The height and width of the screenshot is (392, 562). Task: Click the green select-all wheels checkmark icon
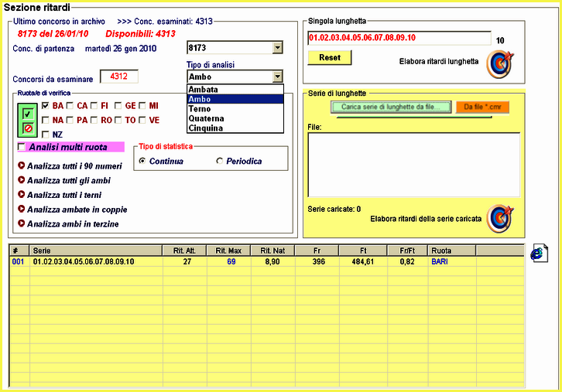click(28, 114)
